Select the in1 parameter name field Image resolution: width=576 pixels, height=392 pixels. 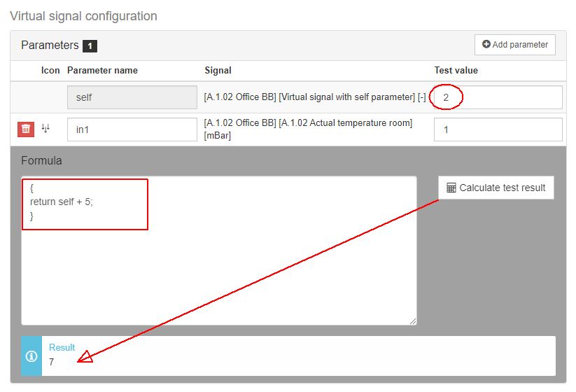tap(132, 129)
